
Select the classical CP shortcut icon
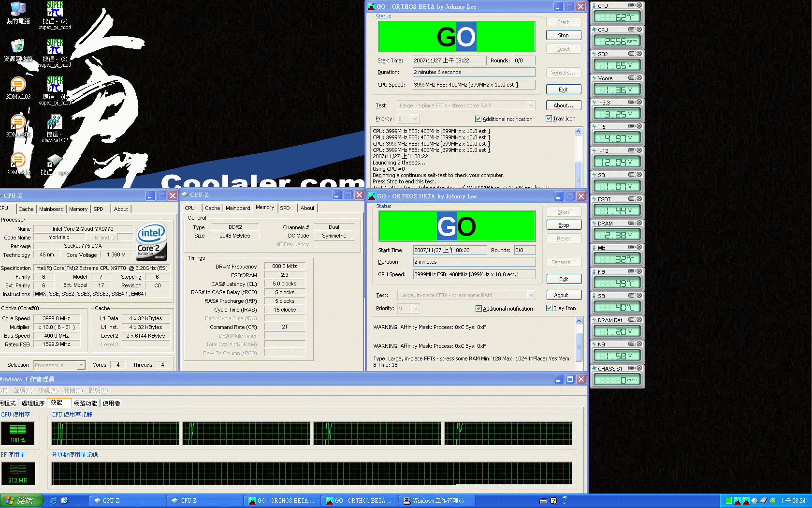[55, 129]
